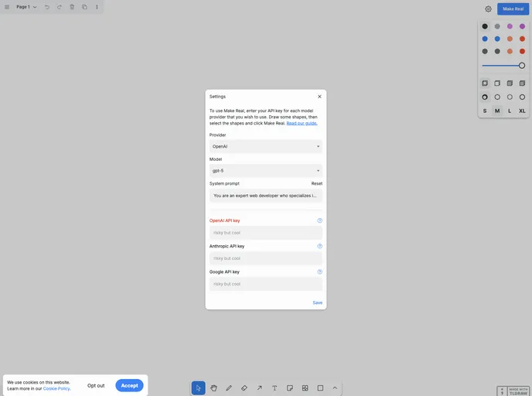Open the Model dropdown showing gpt-5
Screen dimensions: 532x396
266,171
